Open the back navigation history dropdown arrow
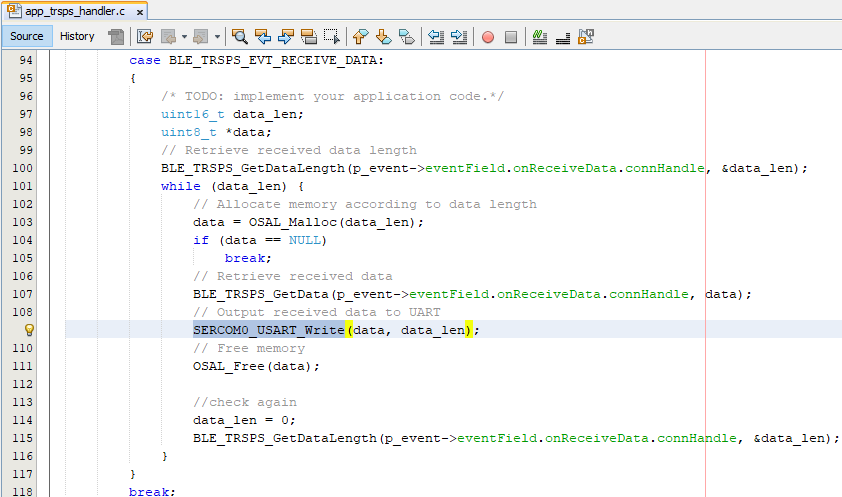The image size is (842, 497). [184, 37]
